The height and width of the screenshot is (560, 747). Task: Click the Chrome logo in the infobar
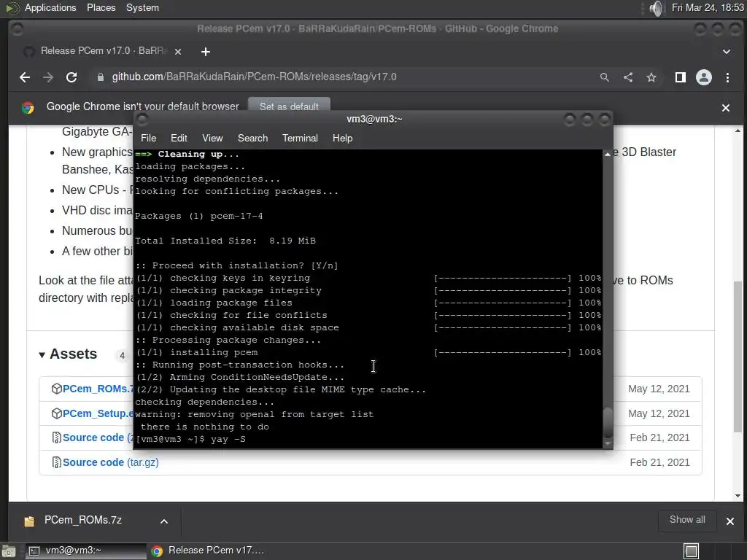click(x=28, y=108)
